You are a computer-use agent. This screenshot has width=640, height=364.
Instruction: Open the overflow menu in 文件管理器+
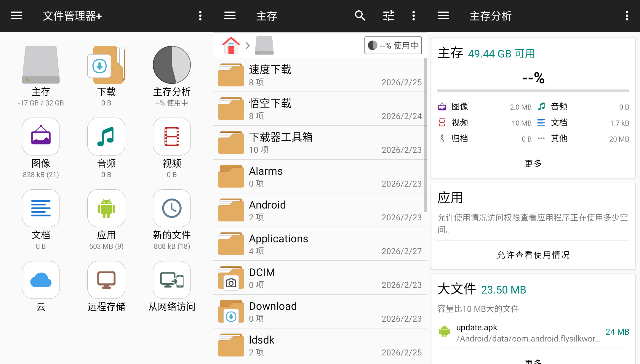[x=200, y=16]
